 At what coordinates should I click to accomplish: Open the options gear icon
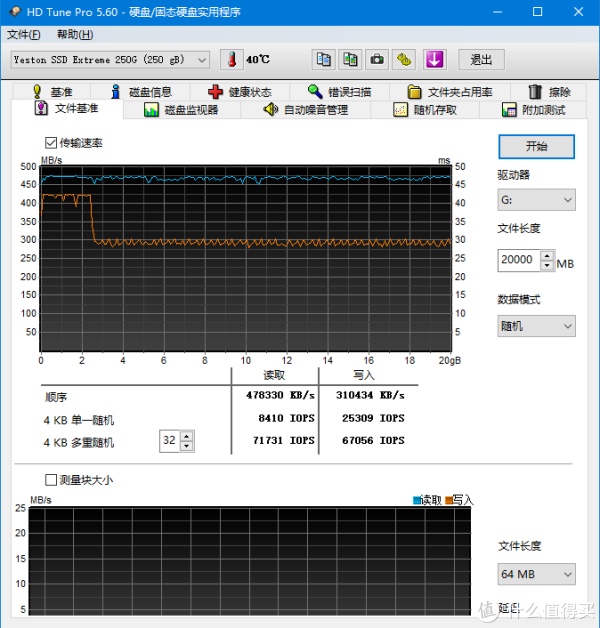pyautogui.click(x=404, y=60)
